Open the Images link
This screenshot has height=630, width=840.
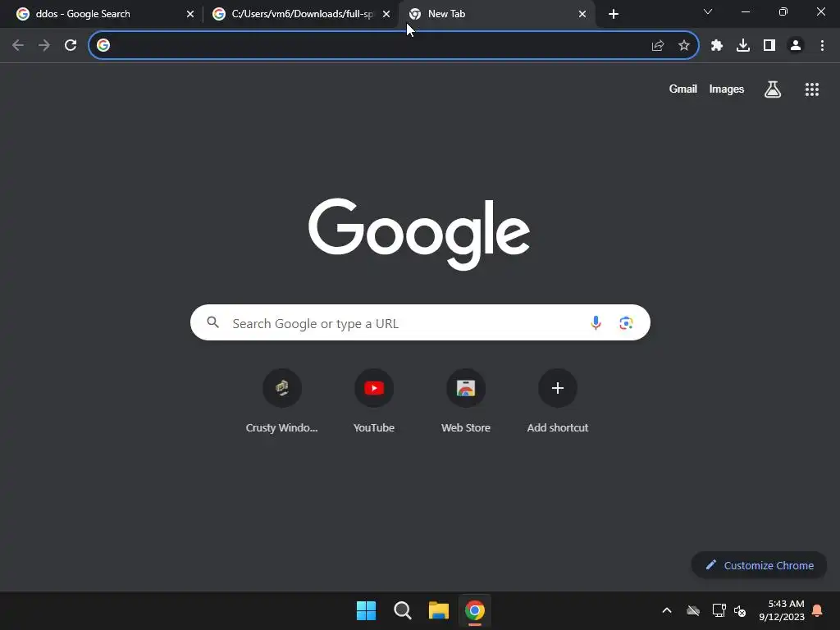point(727,89)
